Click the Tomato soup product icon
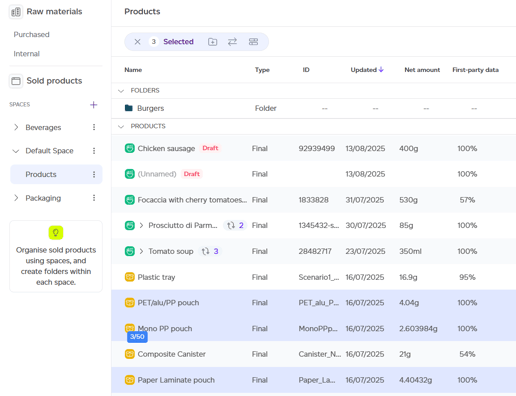This screenshot has width=516, height=396. click(130, 251)
